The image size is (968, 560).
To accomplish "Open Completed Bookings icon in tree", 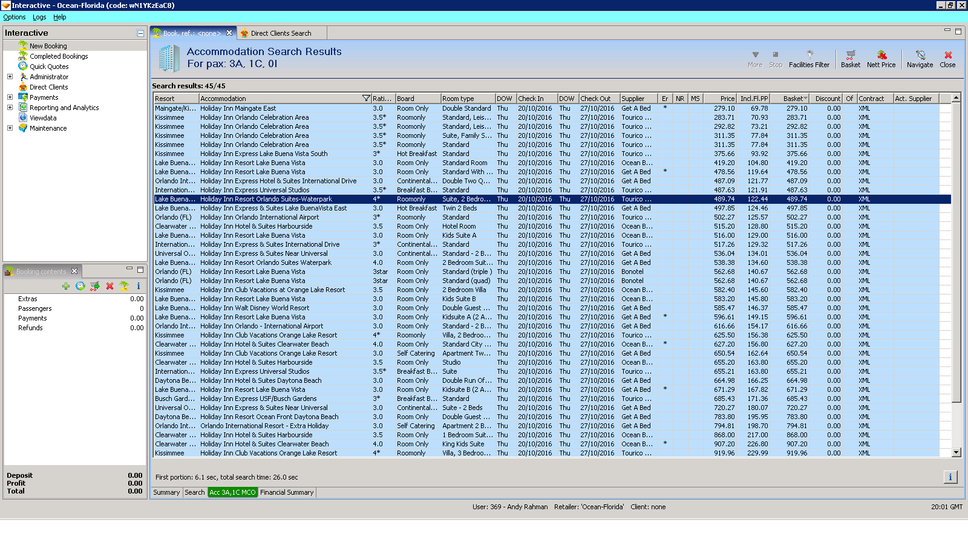I will click(x=23, y=56).
